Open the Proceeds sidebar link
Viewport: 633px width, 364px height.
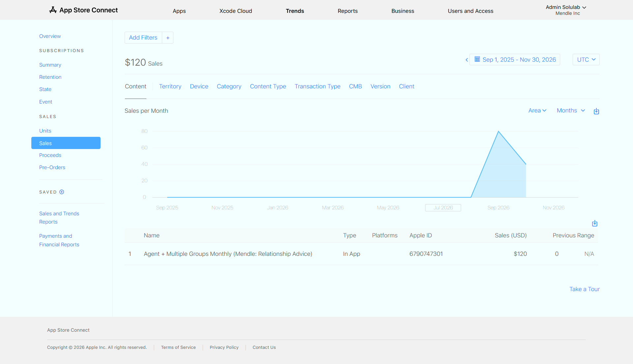coord(50,155)
